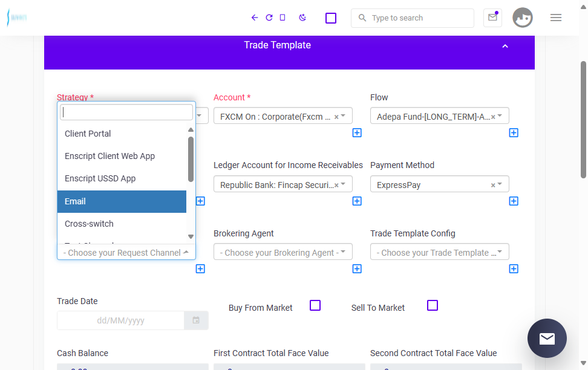Open the hamburger menu icon
Viewport: 588px width, 370px height.
556,18
